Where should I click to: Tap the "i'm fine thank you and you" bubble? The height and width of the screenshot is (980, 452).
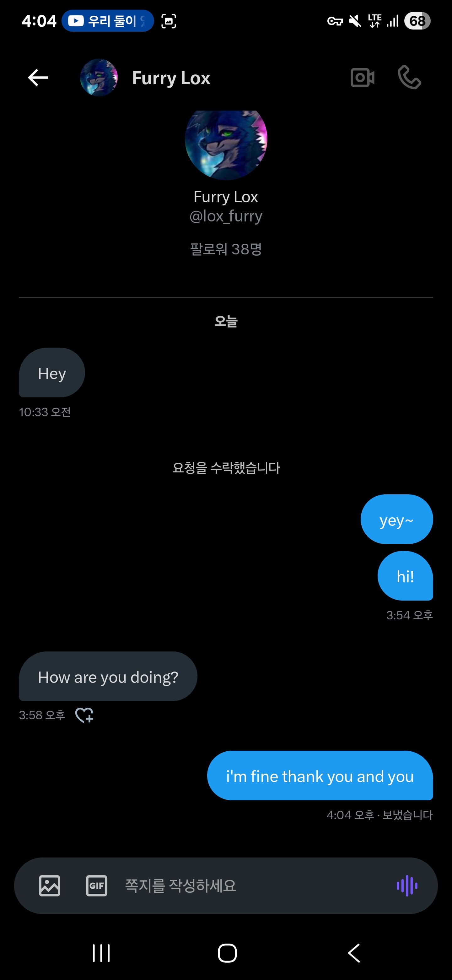pyautogui.click(x=320, y=776)
